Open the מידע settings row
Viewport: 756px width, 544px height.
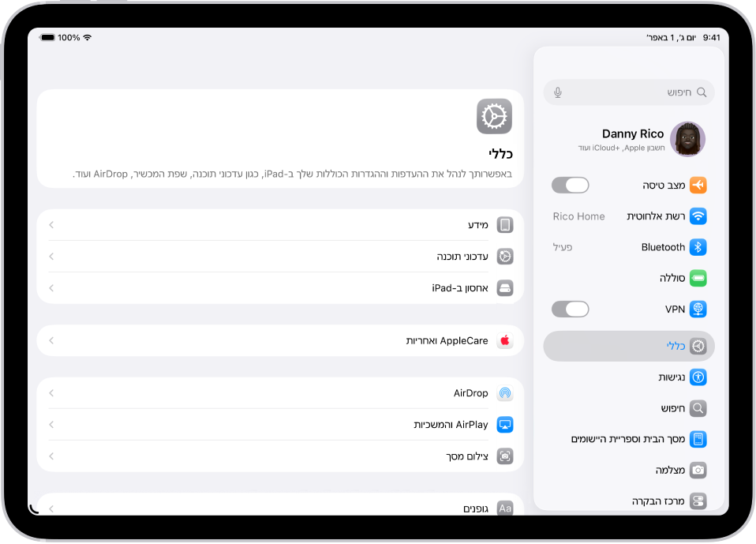(x=280, y=225)
